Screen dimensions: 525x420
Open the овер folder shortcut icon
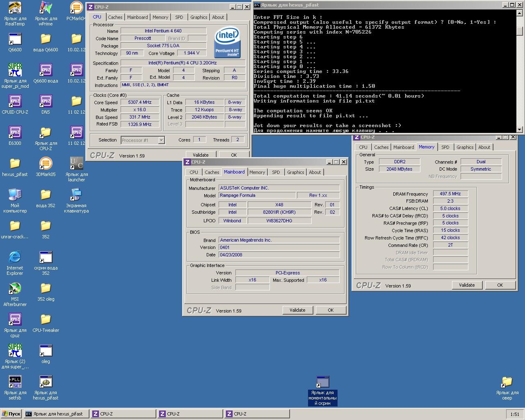point(507,382)
